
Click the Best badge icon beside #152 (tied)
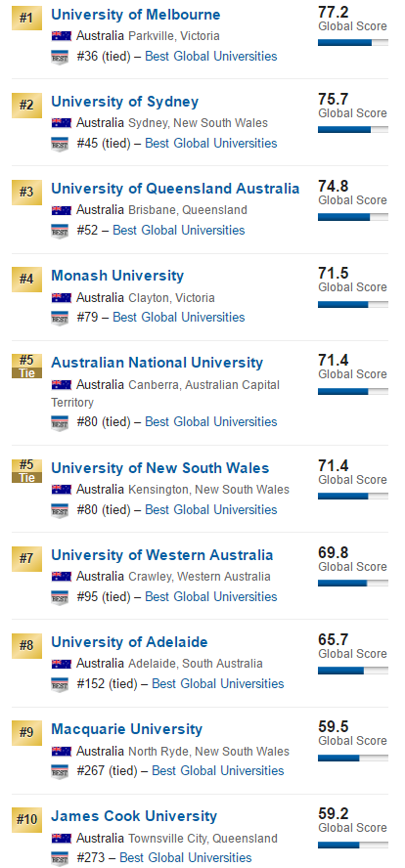coord(60,685)
